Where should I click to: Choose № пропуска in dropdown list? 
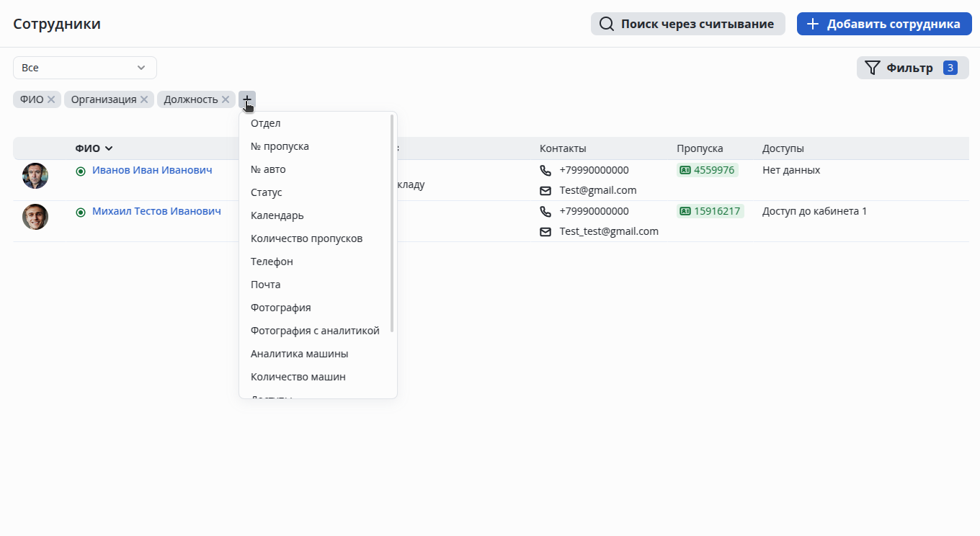click(280, 146)
